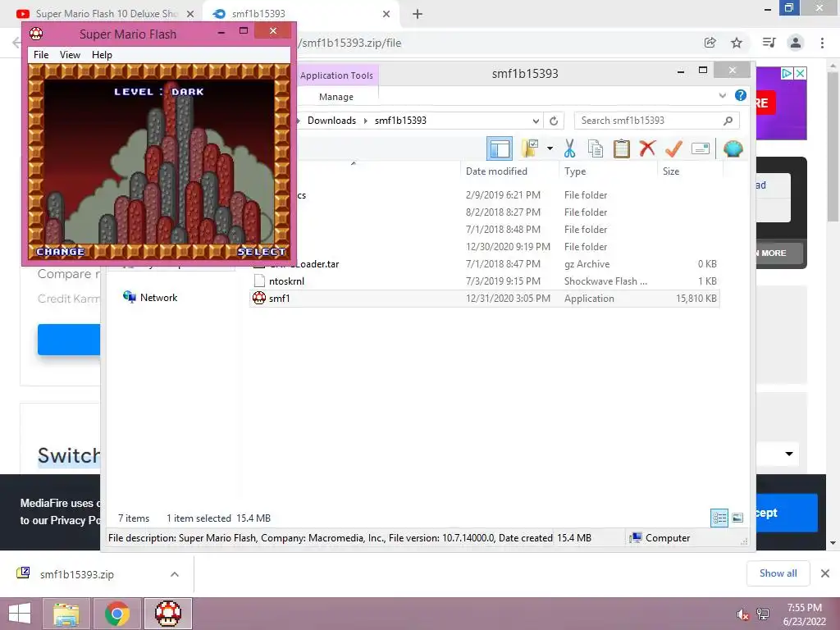The image size is (840, 630).
Task: Open download item options chevron
Action: [175, 574]
